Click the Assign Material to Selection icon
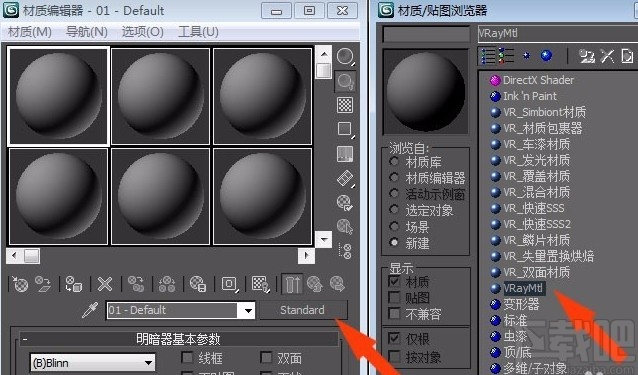638x375 pixels. [x=74, y=284]
